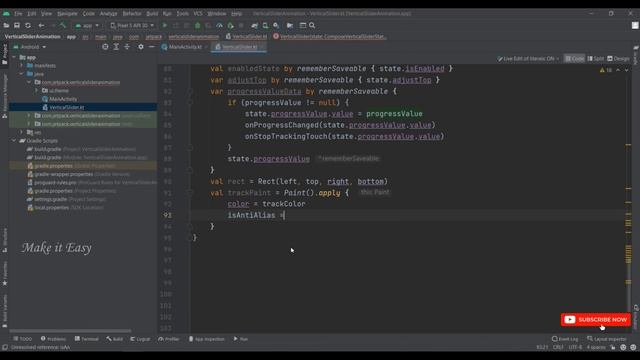This screenshot has width=640, height=360.
Task: Click the warnings indicator in editor corner
Action: (606, 70)
